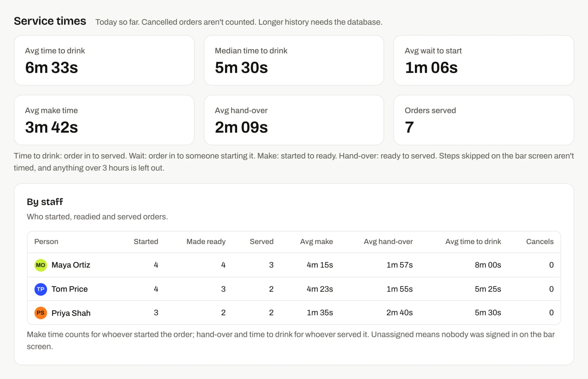Click the Orders served count 7

(x=409, y=127)
